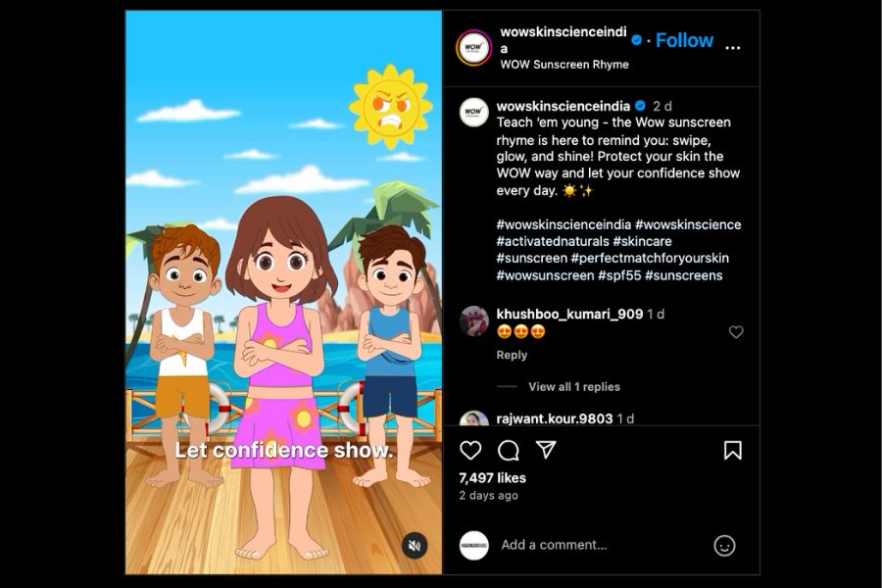The width and height of the screenshot is (882, 588).
Task: Open rajwant.kour.9803's profile
Action: (x=554, y=418)
